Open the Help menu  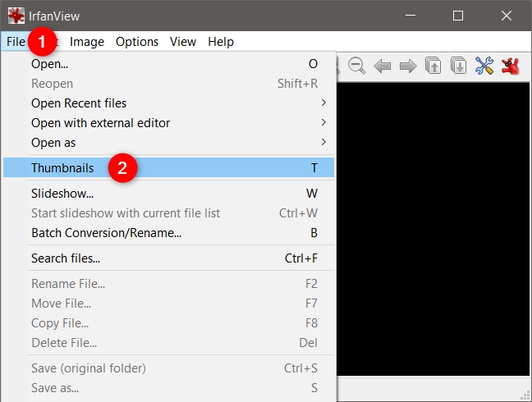click(x=221, y=42)
